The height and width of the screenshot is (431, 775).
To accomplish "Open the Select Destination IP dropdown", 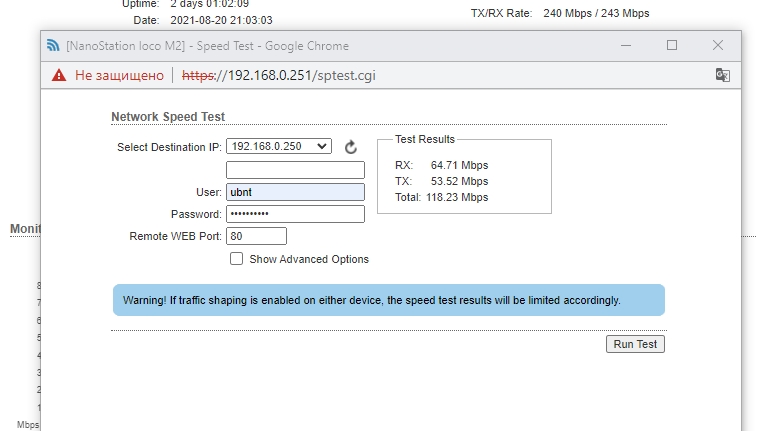I will point(279,146).
